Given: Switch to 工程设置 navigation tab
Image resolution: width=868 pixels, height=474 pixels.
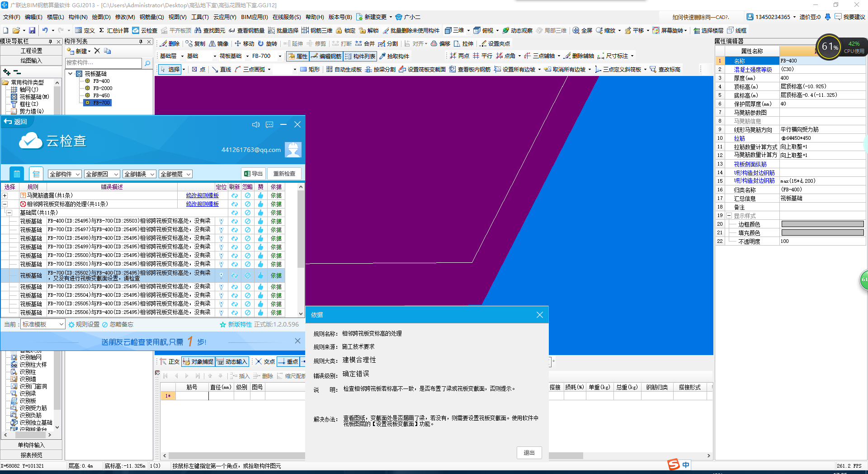Looking at the screenshot, I should pos(31,51).
